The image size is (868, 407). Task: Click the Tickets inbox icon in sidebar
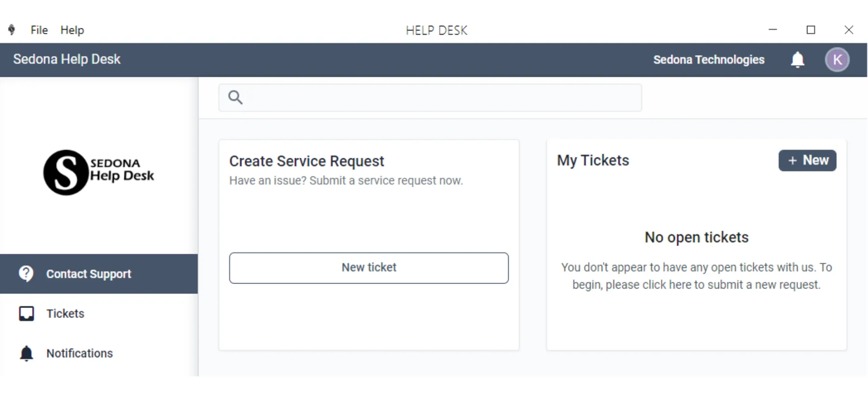click(x=26, y=313)
